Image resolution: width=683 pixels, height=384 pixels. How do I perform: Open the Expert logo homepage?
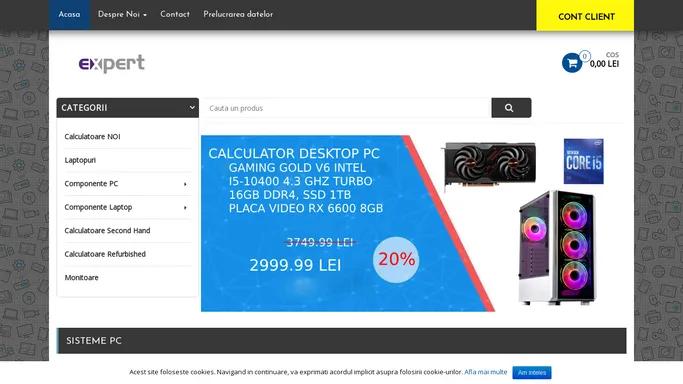pyautogui.click(x=112, y=64)
